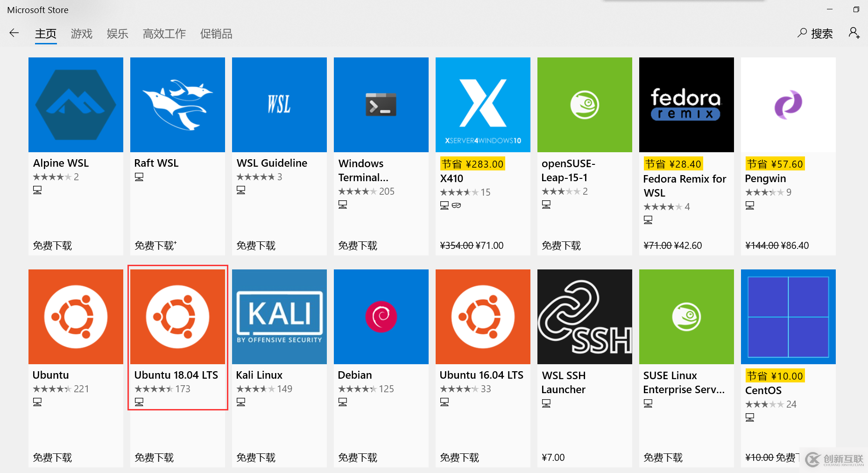Click the 搜索 search label

point(822,34)
